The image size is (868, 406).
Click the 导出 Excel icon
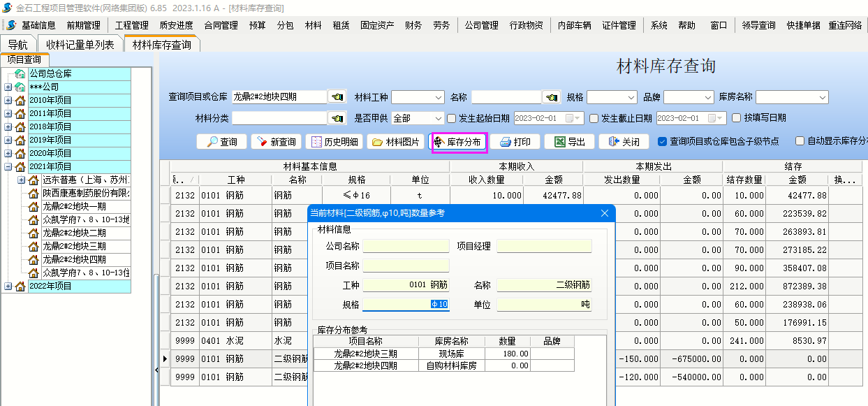coord(559,142)
